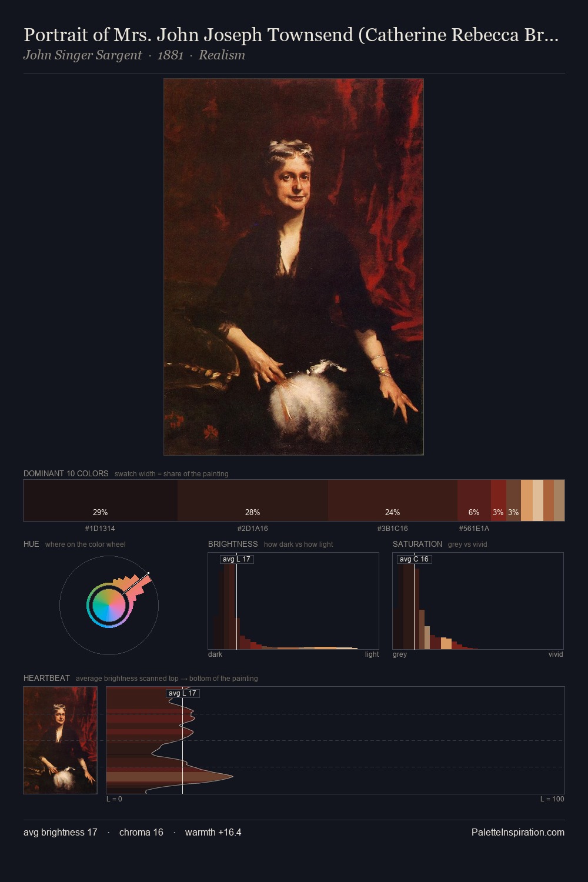Choose the last tan-brown swatch in palette
Screen dimensions: 588x882
pos(559,500)
